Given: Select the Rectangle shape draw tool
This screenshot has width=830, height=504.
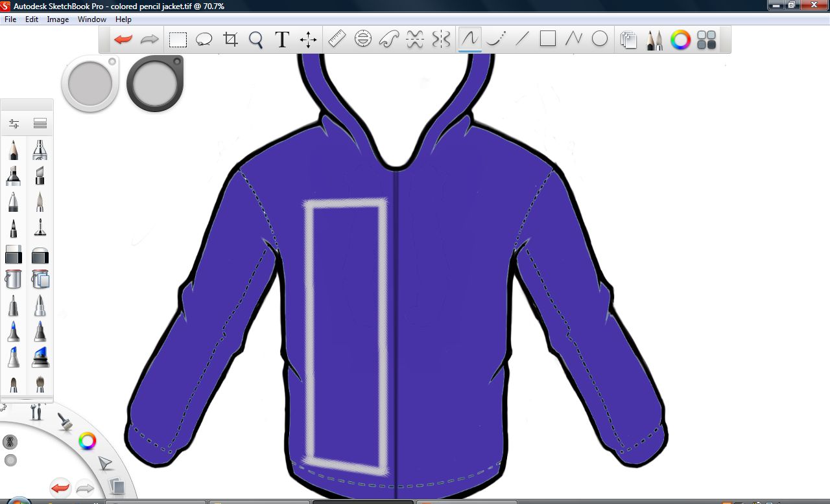Looking at the screenshot, I should point(548,40).
